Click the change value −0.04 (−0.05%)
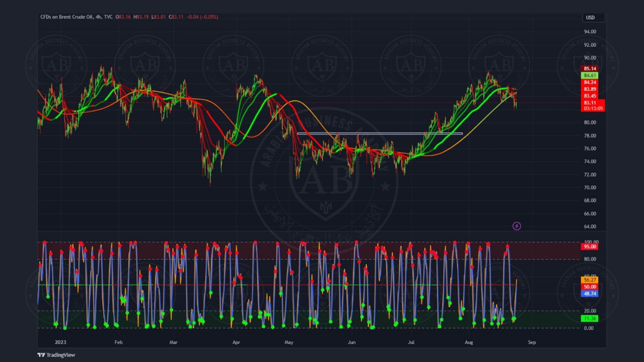644x362 pixels. 202,17
